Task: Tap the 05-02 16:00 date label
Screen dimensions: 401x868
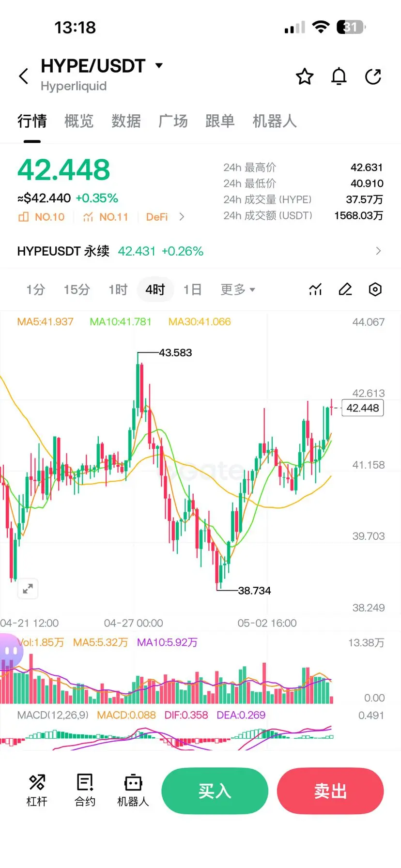Action: point(267,623)
